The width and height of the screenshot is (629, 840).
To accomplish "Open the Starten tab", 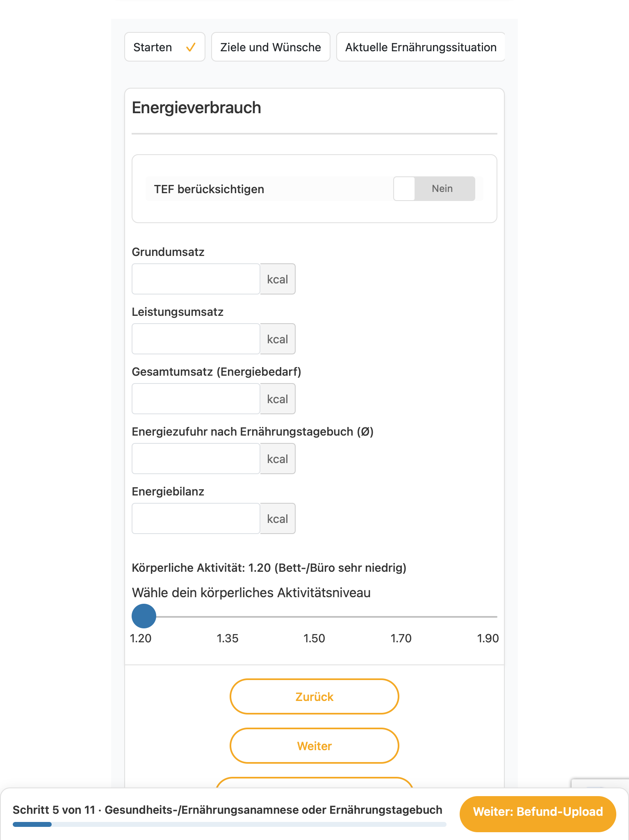I will [x=165, y=47].
